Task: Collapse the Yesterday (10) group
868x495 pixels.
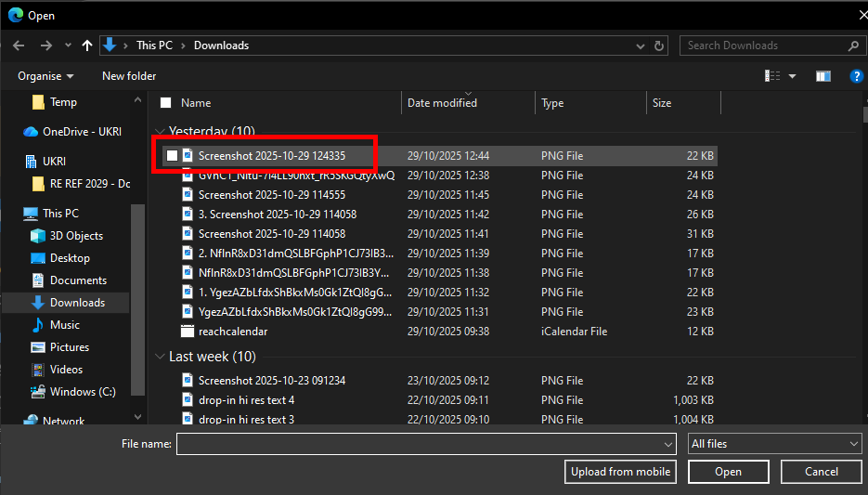Action: pos(160,132)
